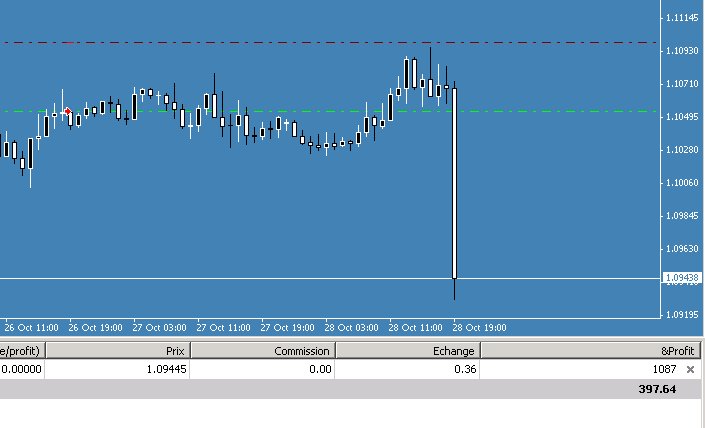Sort by the Echange column header
Viewport: 705px width, 428px height.
(408, 350)
